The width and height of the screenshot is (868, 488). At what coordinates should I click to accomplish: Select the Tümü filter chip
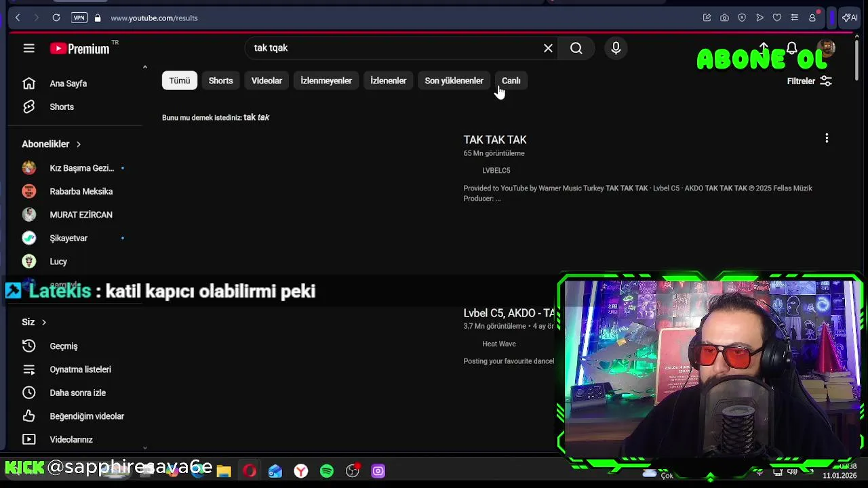180,81
